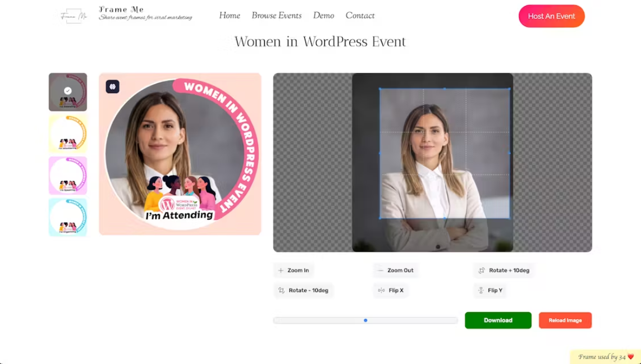The width and height of the screenshot is (641, 364).
Task: Click the checkmark on selected pink frame thumbnail
Action: pyautogui.click(x=68, y=91)
